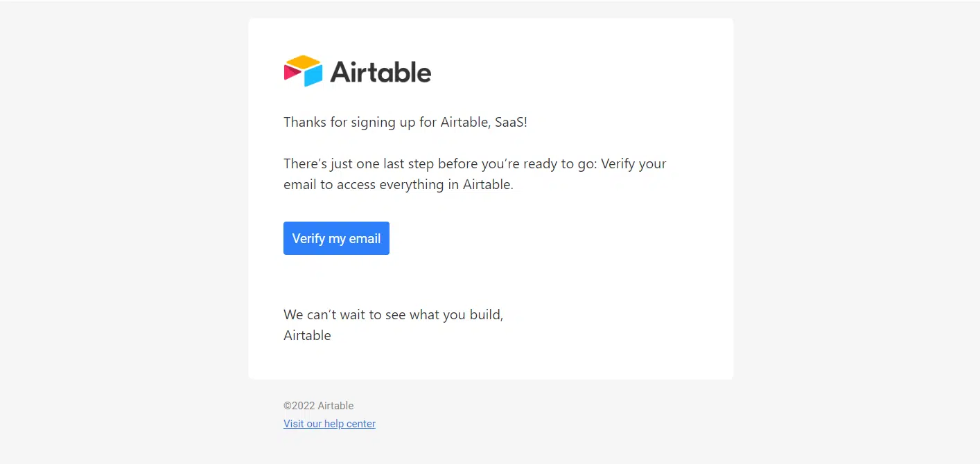The image size is (980, 464).
Task: Click the "Airtable" signature under the closing line
Action: point(307,335)
